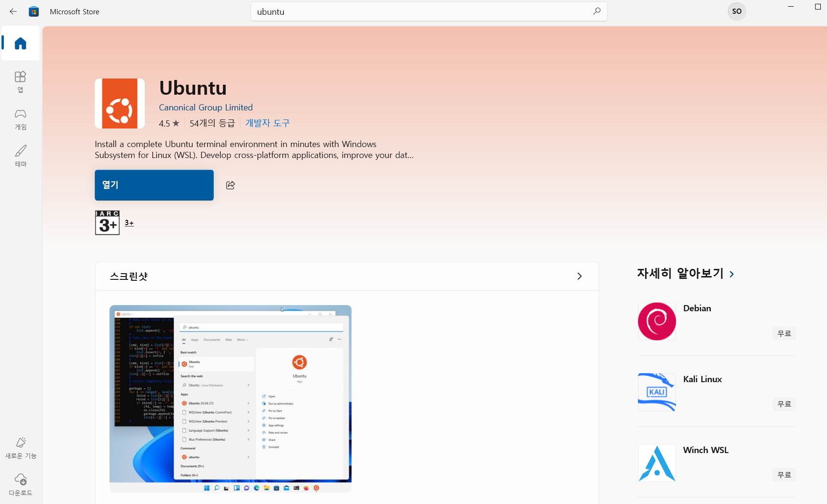Open the 테마 section in sidebar
827x504 pixels.
pyautogui.click(x=20, y=156)
